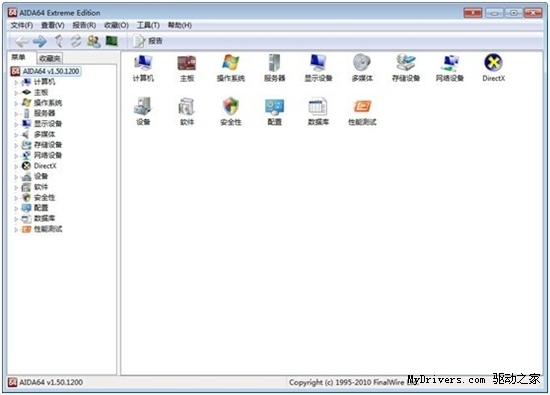Expand the DirectX tree node arrow
The width and height of the screenshot is (550, 395).
click(x=16, y=166)
